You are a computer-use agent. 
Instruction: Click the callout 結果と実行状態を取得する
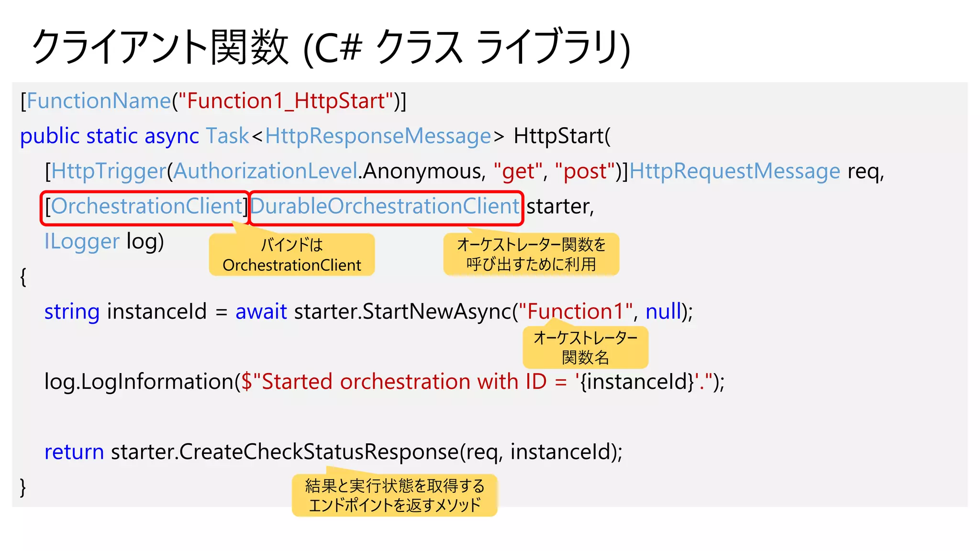(395, 495)
